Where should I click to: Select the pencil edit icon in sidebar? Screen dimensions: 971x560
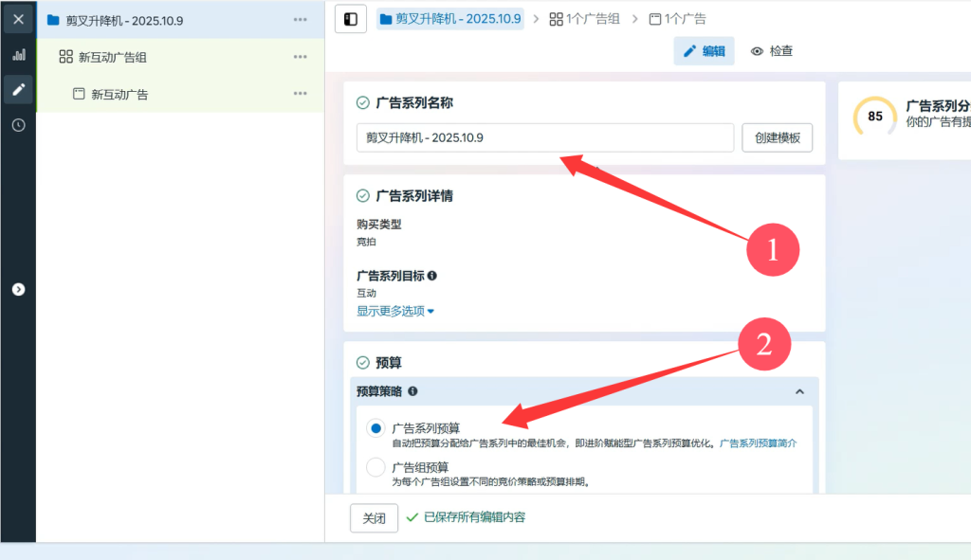tap(18, 90)
